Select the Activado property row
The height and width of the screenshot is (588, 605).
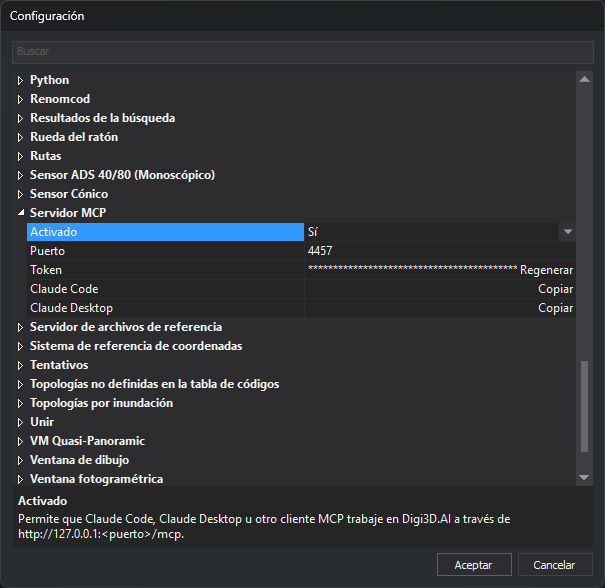pos(166,232)
